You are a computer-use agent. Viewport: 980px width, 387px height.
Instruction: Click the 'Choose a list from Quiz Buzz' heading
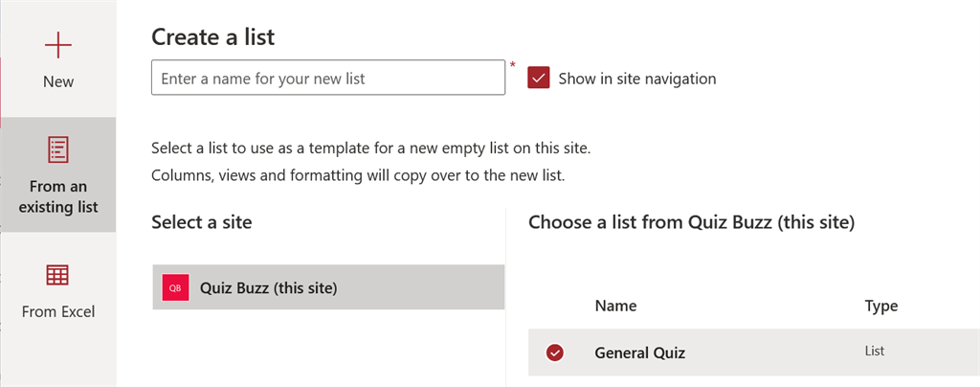[x=690, y=223]
